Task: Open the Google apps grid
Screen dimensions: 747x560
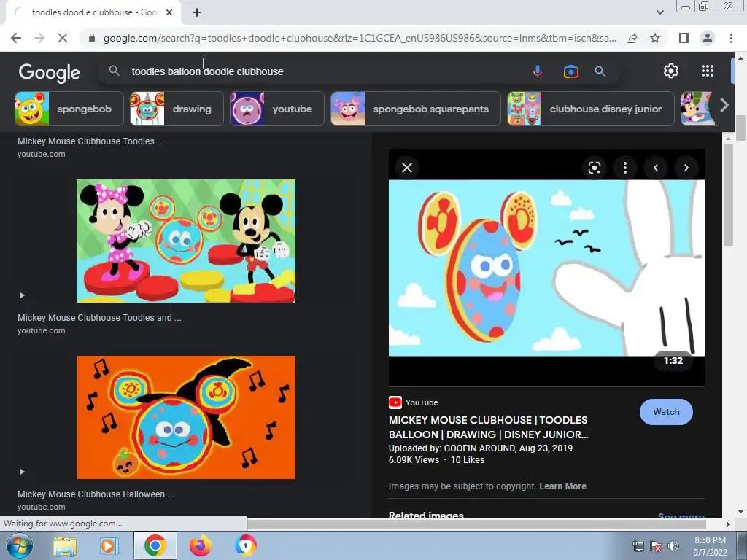Action: pyautogui.click(x=708, y=71)
